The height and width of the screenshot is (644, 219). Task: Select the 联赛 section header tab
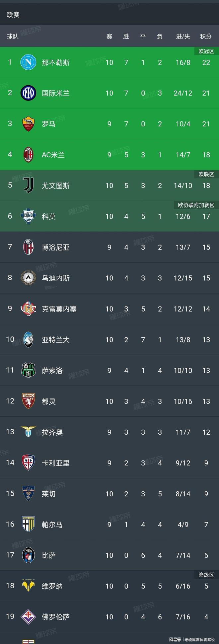pyautogui.click(x=13, y=15)
